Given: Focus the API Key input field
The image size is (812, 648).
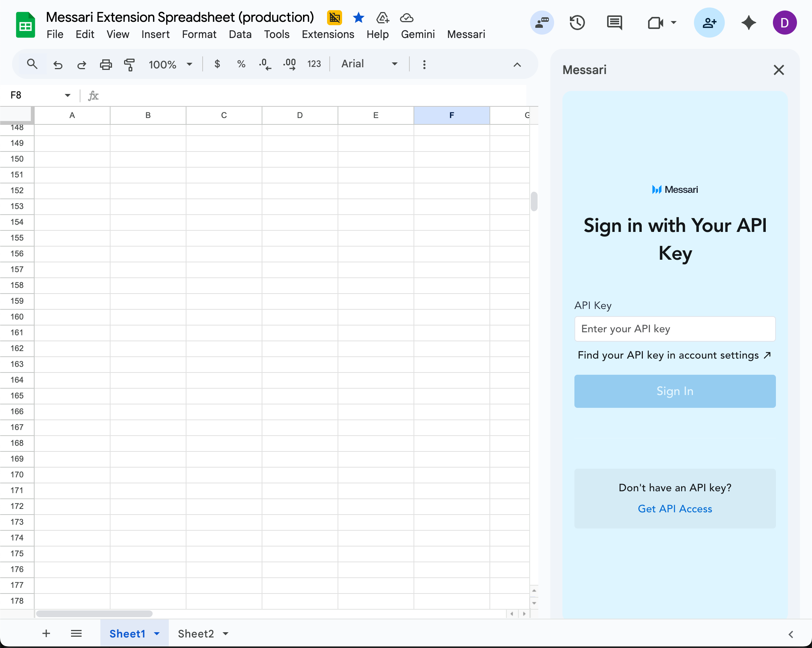Looking at the screenshot, I should coord(674,329).
